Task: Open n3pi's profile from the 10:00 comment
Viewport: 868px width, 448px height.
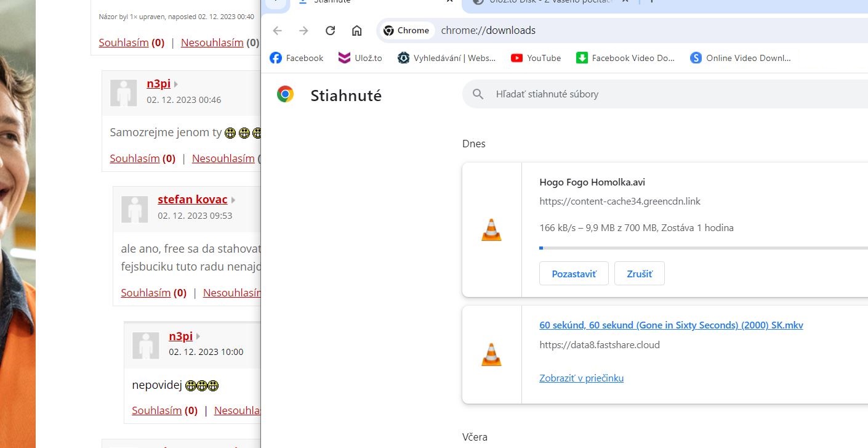Action: coord(181,336)
